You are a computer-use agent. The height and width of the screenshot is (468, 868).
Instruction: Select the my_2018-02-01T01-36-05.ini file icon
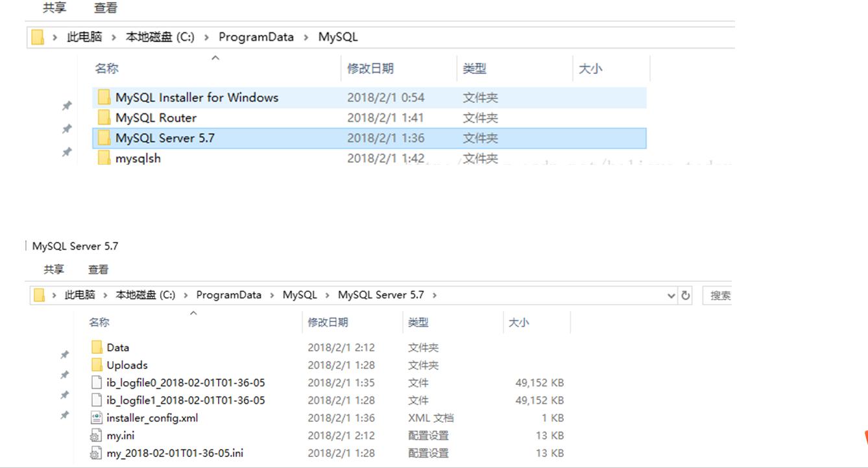pos(97,453)
